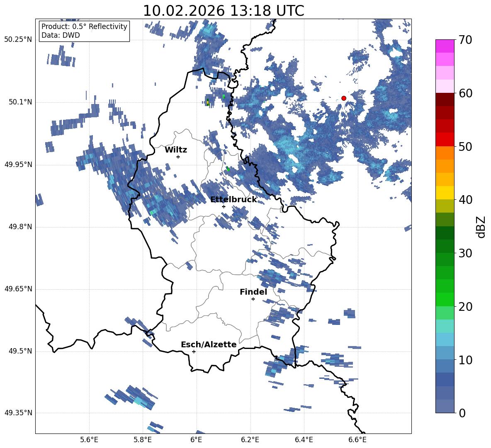Click the Wiltz city label

tap(176, 150)
